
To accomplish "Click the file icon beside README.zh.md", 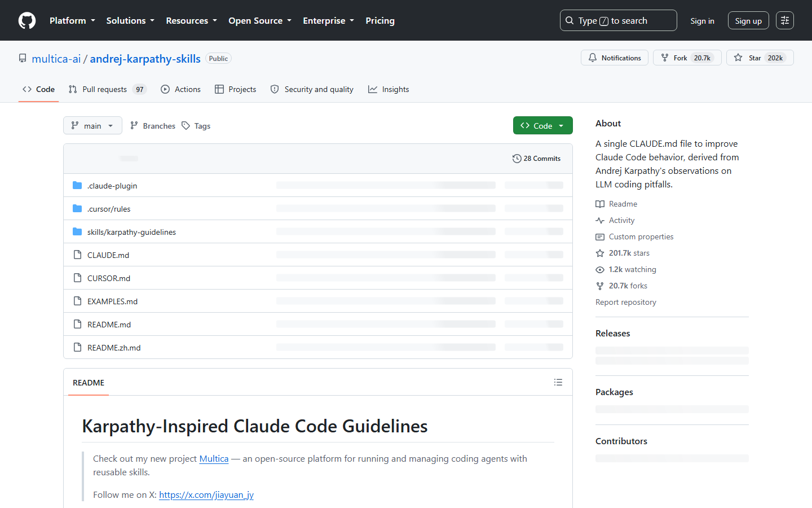I will pyautogui.click(x=77, y=347).
